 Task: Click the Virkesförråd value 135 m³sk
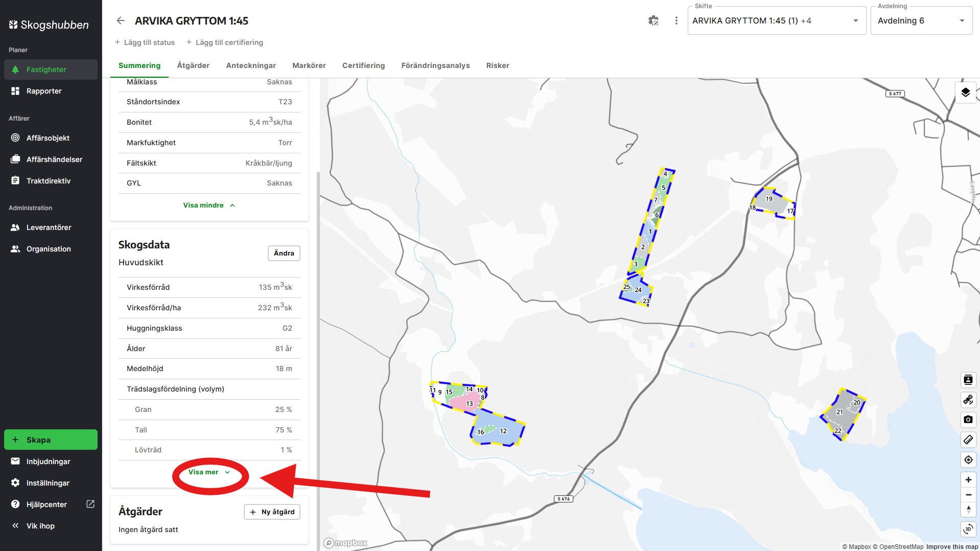coord(275,287)
